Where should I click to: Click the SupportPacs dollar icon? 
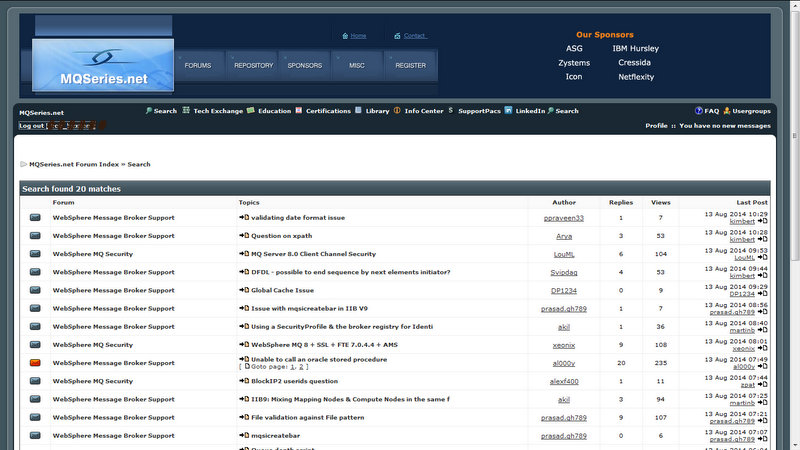[x=451, y=110]
